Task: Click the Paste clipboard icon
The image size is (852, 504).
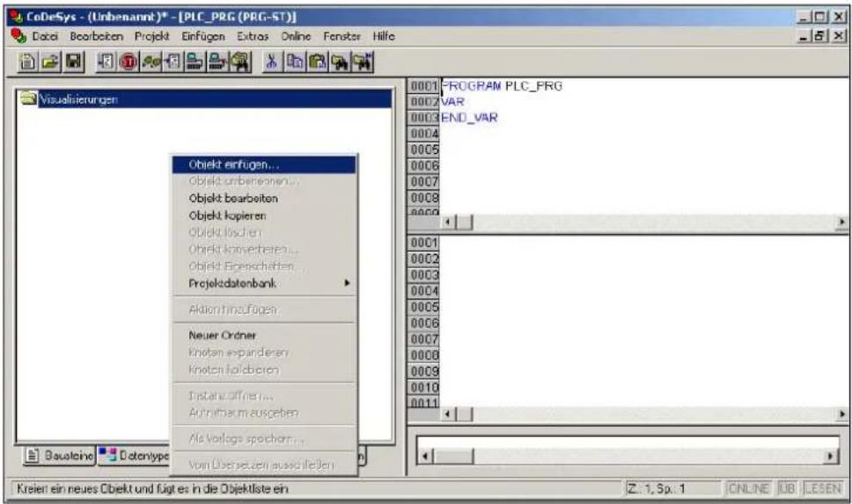Action: 318,62
